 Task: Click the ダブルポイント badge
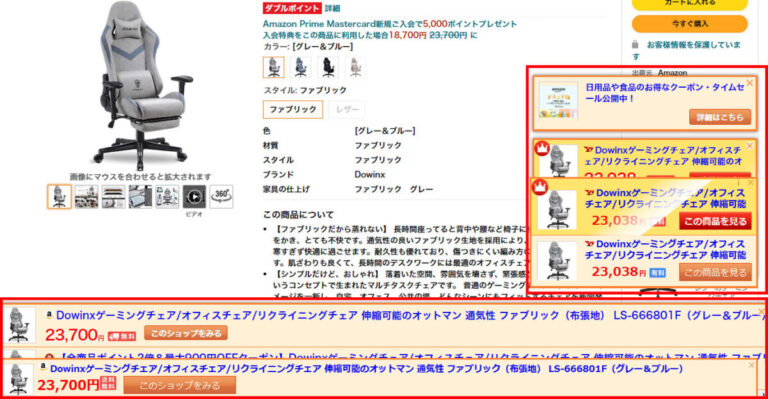[x=292, y=8]
